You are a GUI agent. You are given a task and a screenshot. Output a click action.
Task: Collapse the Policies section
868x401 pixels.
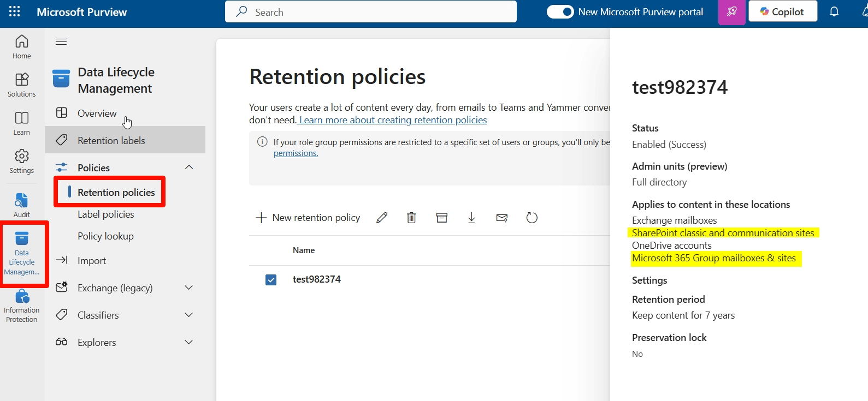pos(189,167)
